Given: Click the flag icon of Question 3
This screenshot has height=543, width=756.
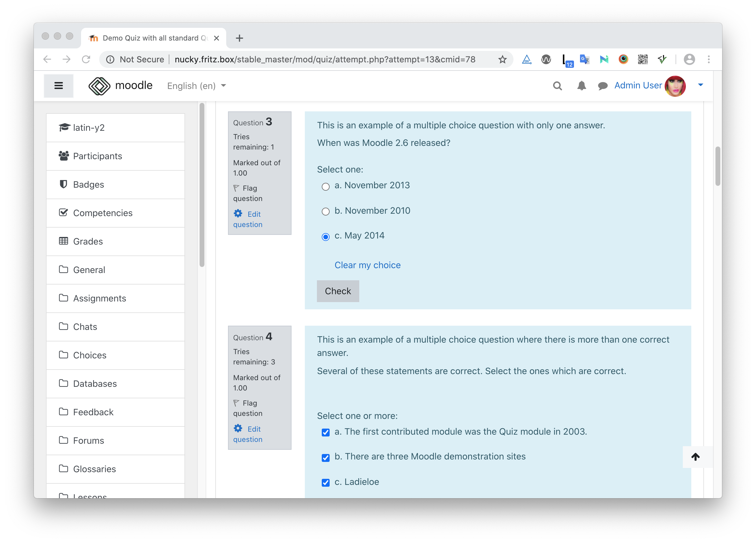Looking at the screenshot, I should (236, 188).
